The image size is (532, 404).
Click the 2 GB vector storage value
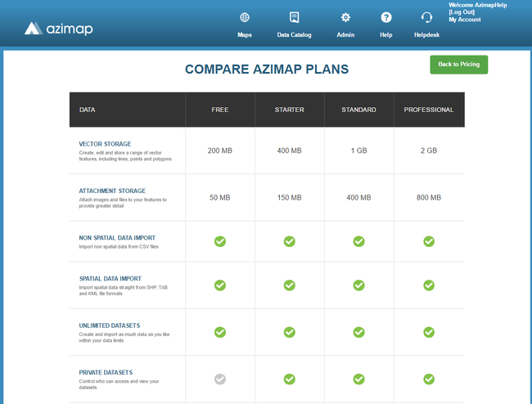pyautogui.click(x=429, y=150)
